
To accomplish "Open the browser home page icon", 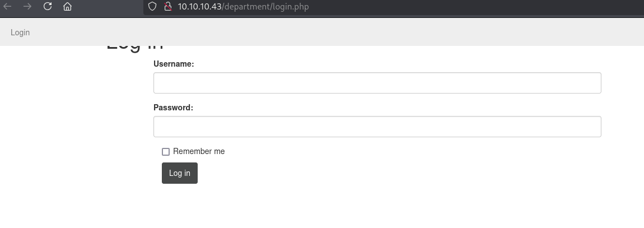I will tap(67, 7).
